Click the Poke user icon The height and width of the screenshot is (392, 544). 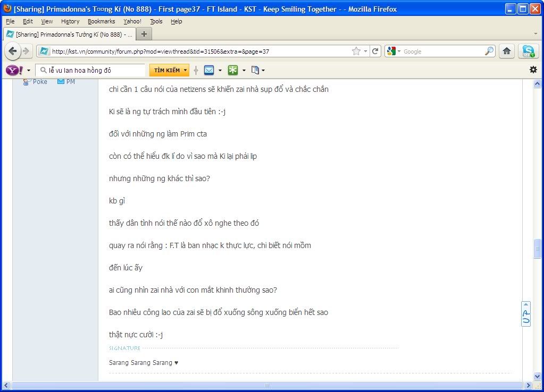coord(27,82)
